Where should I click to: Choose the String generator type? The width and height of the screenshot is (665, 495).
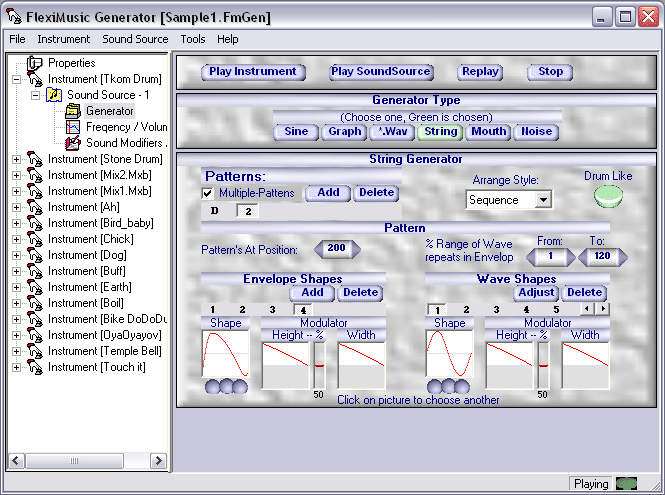click(x=441, y=131)
